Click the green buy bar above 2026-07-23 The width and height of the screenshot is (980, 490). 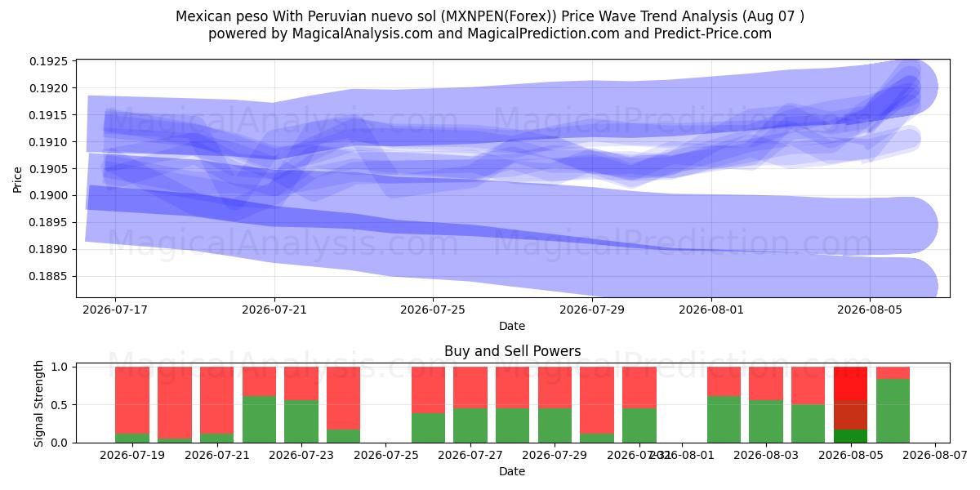coord(301,421)
